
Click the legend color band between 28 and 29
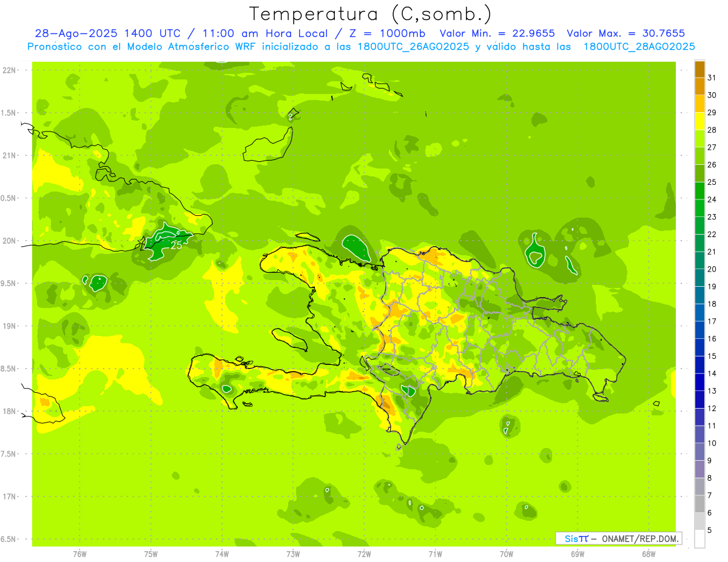[x=699, y=121]
